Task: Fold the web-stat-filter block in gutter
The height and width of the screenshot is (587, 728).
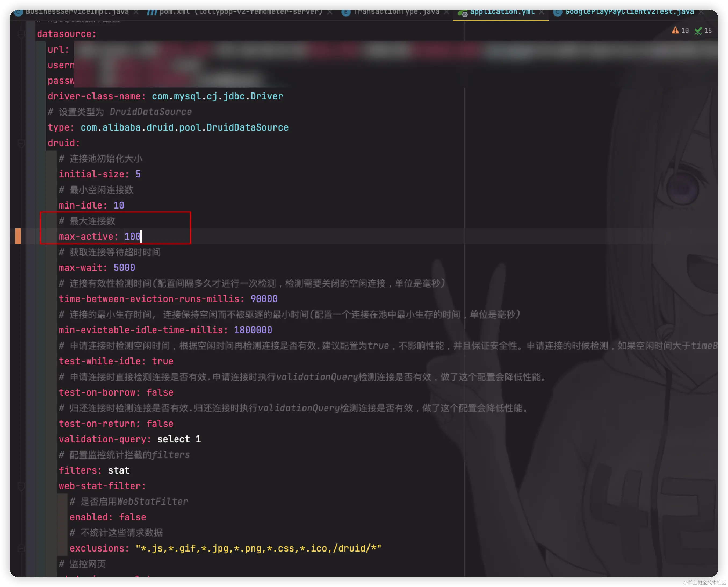Action: point(21,486)
